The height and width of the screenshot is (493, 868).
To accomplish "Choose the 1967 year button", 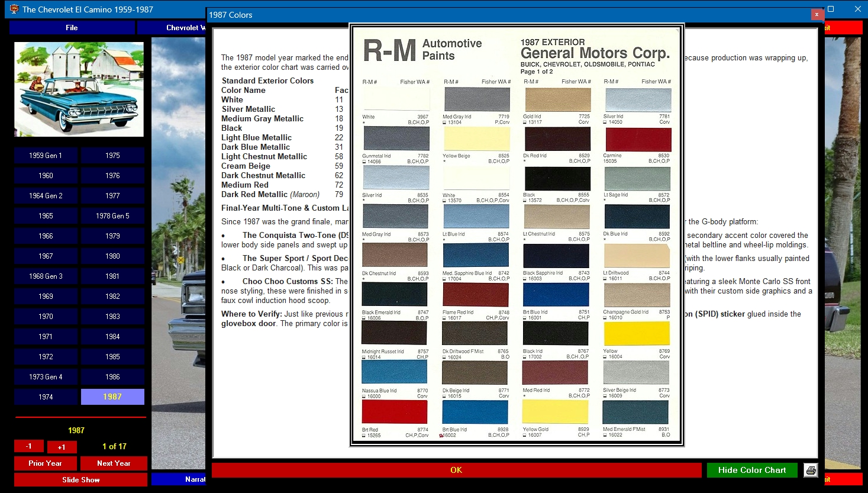I will (46, 256).
